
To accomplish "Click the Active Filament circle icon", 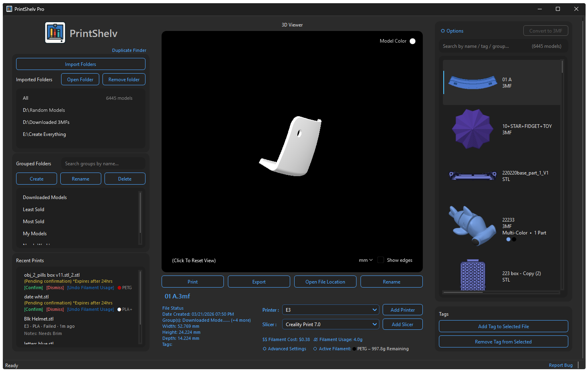I will tap(315, 349).
